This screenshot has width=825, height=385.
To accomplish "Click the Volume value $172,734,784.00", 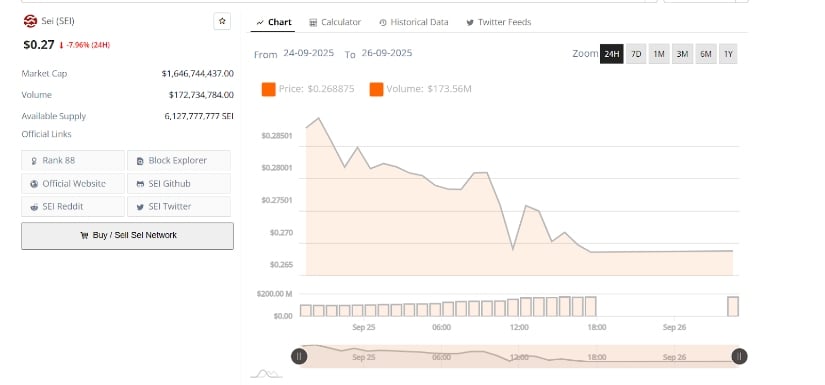I will click(x=201, y=95).
